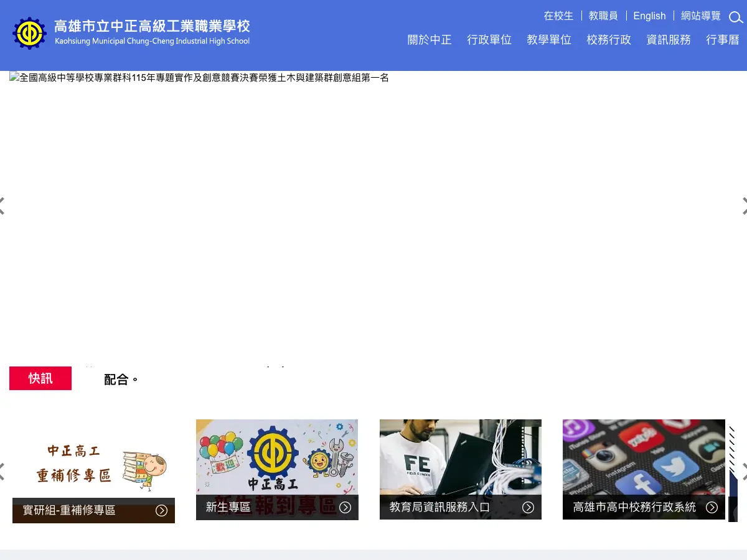Image resolution: width=747 pixels, height=560 pixels.
Task: Click arrow icon on 高雄市高中校務行政系統 card
Action: 712,507
